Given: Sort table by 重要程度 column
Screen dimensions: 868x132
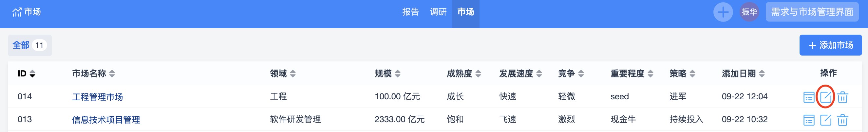Looking at the screenshot, I should coord(632,74).
